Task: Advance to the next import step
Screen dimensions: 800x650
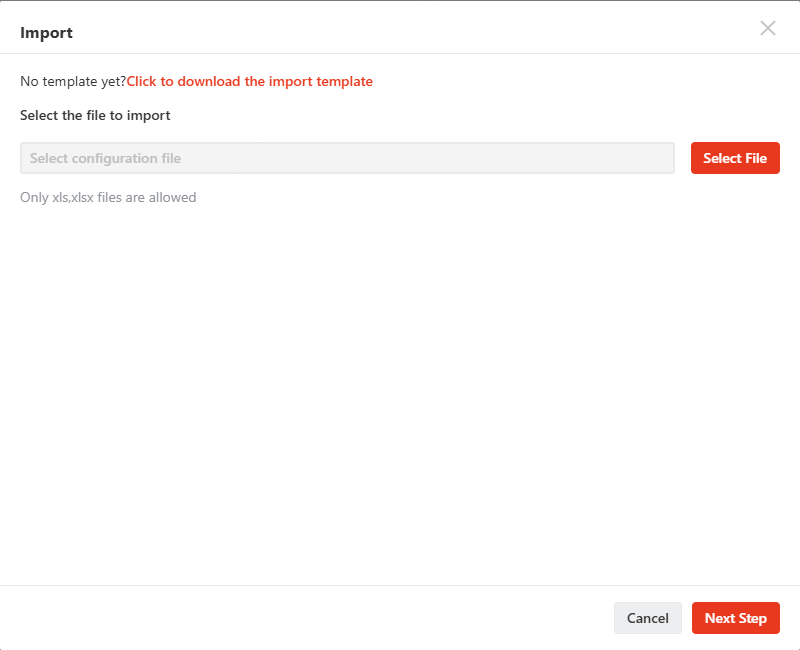Action: 736,618
